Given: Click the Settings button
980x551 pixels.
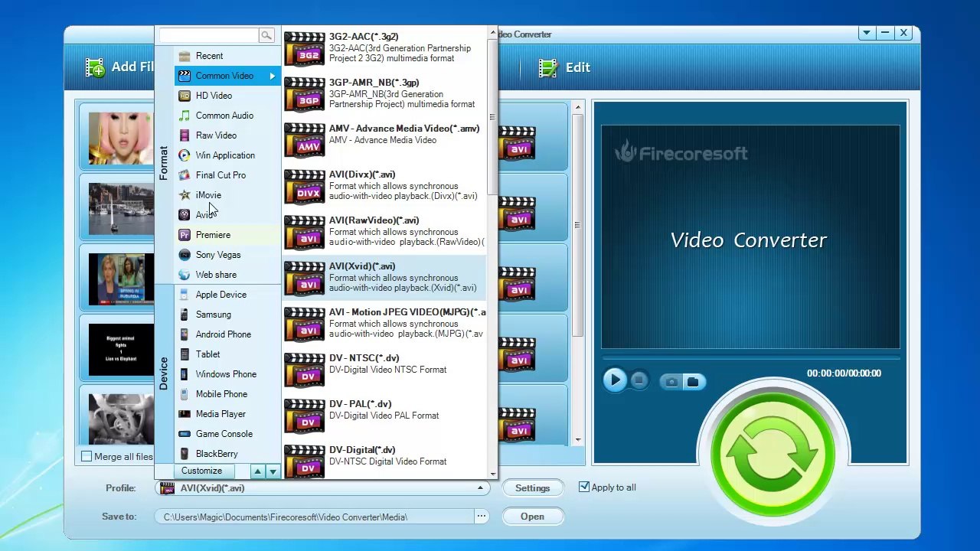Looking at the screenshot, I should point(532,488).
